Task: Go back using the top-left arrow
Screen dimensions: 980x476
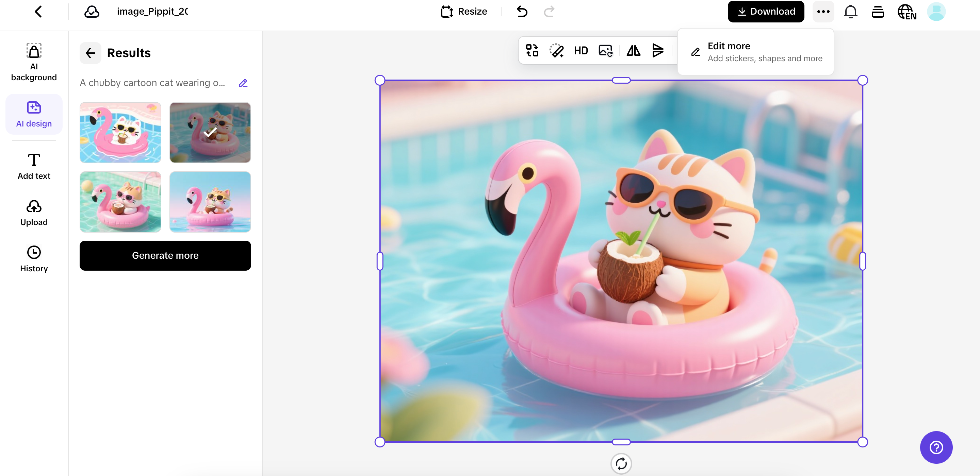Action: click(38, 12)
